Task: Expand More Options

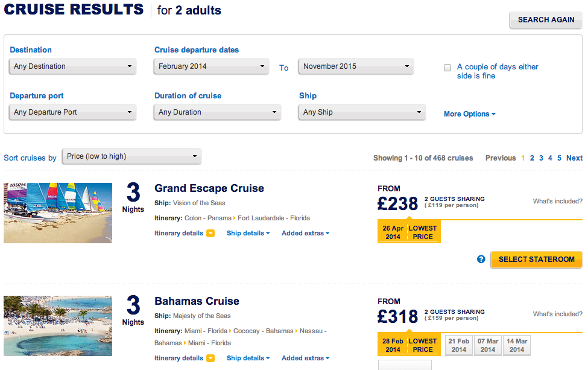Action: pyautogui.click(x=469, y=114)
